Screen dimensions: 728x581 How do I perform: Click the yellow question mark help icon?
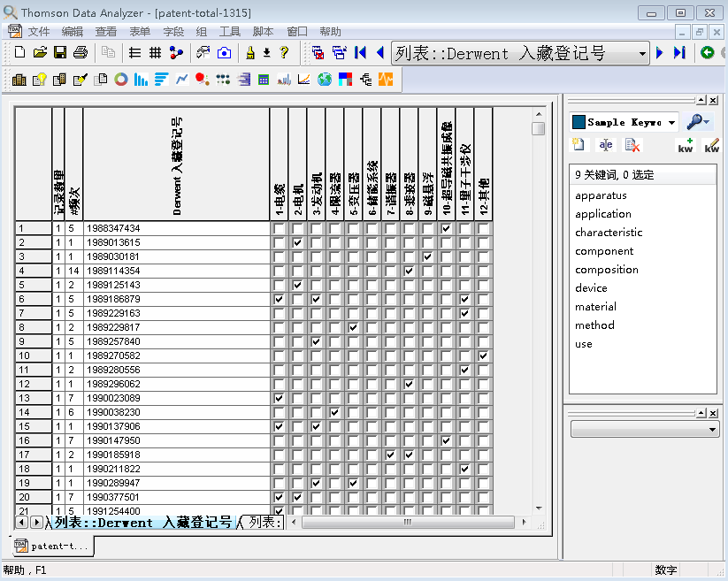click(x=284, y=53)
